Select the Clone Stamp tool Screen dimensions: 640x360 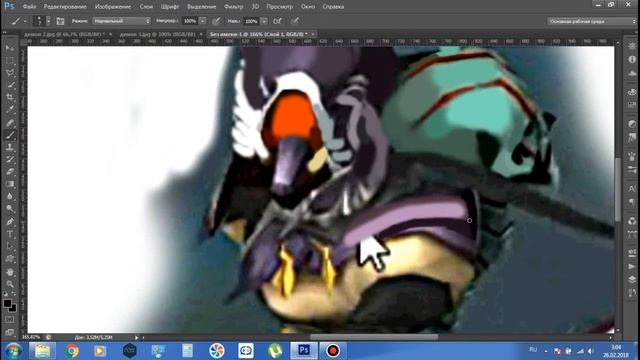pyautogui.click(x=10, y=147)
